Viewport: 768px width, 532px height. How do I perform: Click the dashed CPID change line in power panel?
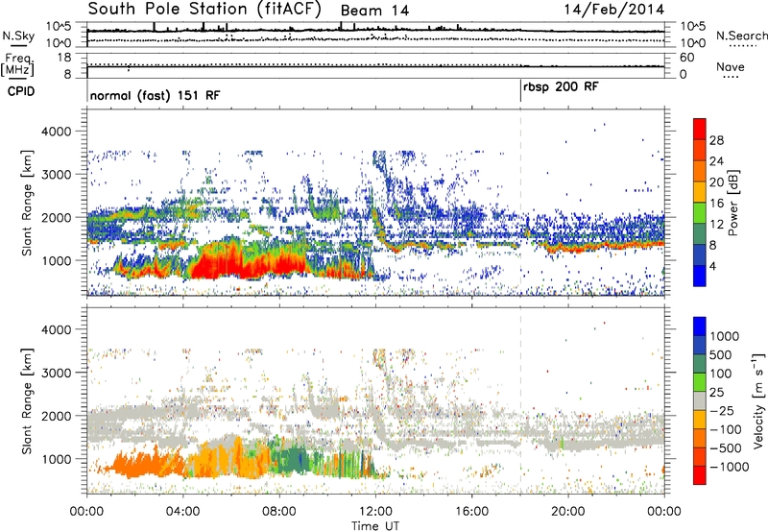520,202
